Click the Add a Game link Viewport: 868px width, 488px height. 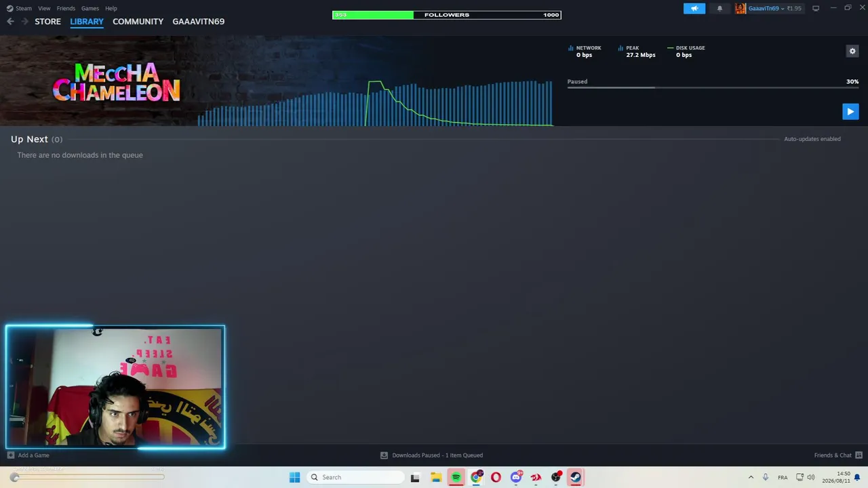click(33, 455)
